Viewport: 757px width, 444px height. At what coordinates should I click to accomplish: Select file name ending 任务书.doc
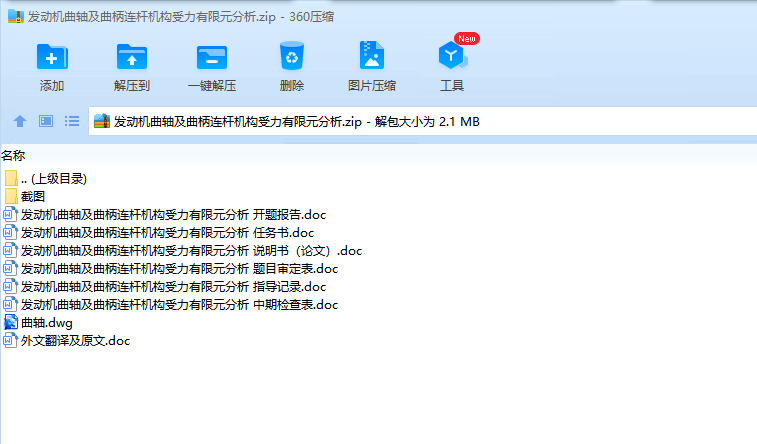(x=167, y=233)
